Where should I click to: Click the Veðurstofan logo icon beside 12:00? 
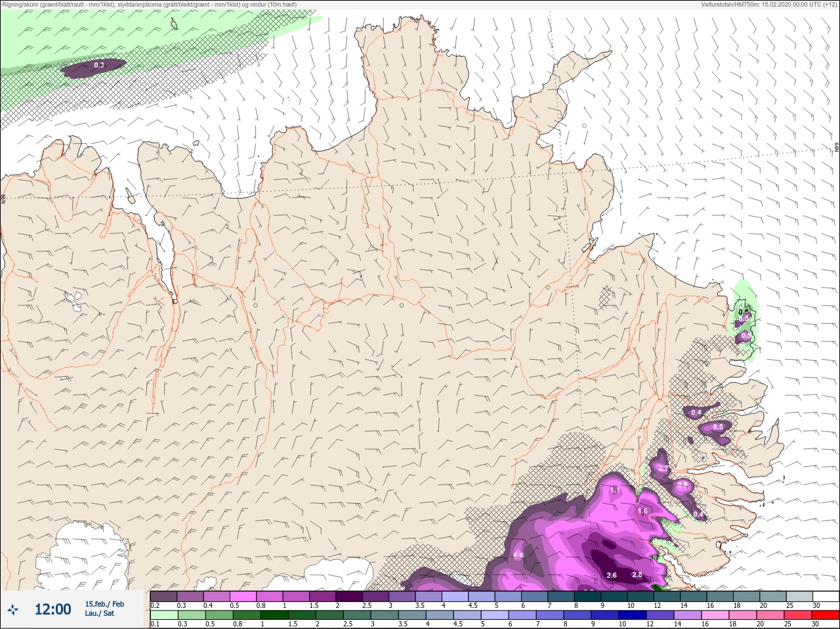tap(12, 610)
